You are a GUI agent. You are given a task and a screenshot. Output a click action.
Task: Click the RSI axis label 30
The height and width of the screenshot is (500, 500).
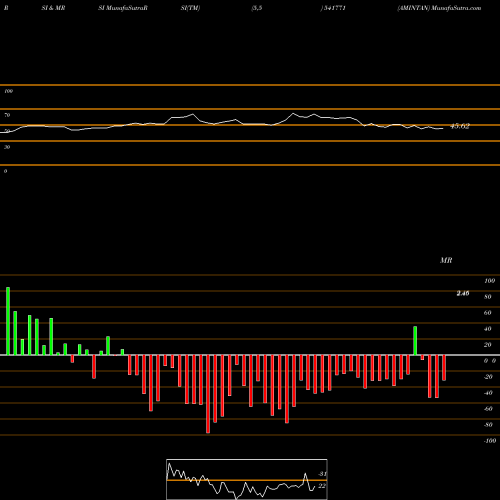click(7, 147)
